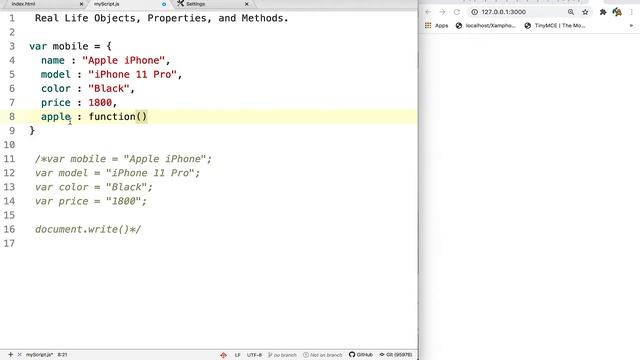Open localhost/Xampho bookmark
Image resolution: width=640 pixels, height=360 pixels.
[x=485, y=25]
